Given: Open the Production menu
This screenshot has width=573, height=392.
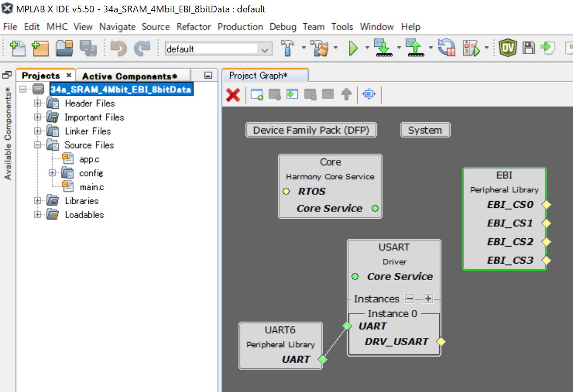Looking at the screenshot, I should (240, 27).
